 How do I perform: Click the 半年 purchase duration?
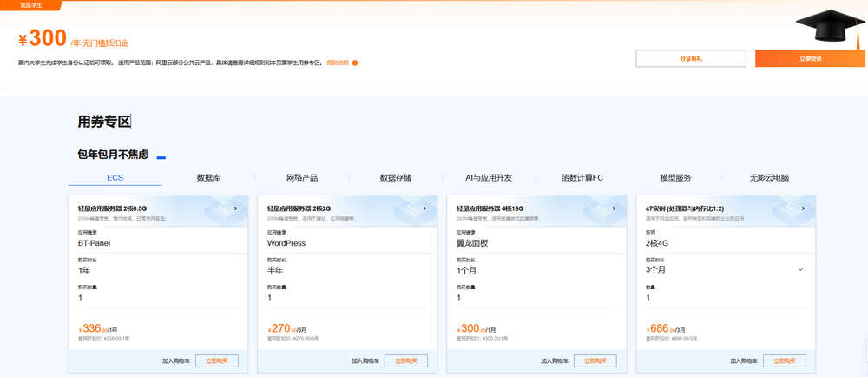(x=275, y=270)
